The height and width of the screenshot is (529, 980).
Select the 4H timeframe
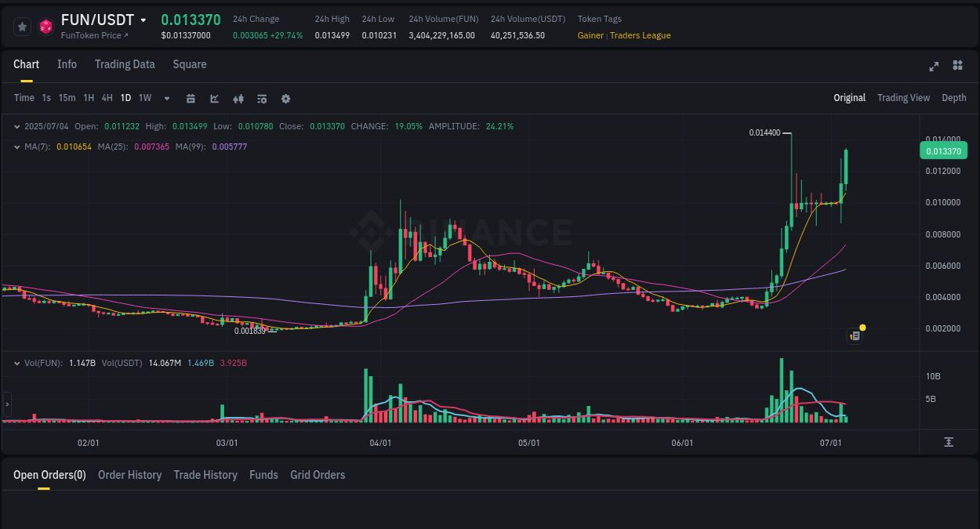point(107,98)
